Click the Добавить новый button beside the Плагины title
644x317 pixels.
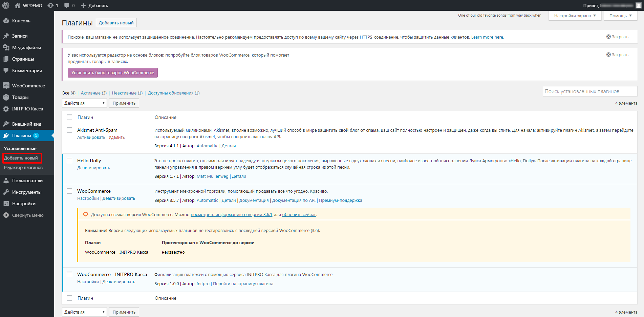[x=116, y=23]
